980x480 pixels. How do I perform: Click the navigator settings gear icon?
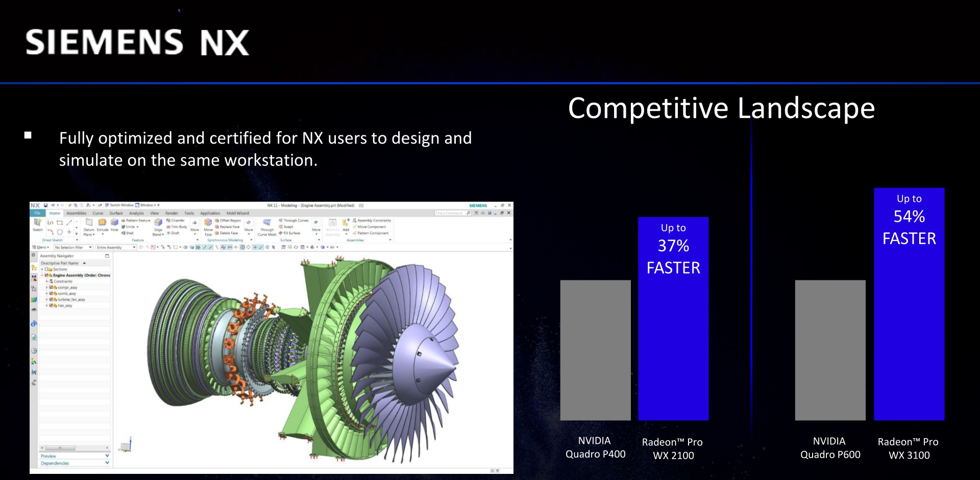34,255
